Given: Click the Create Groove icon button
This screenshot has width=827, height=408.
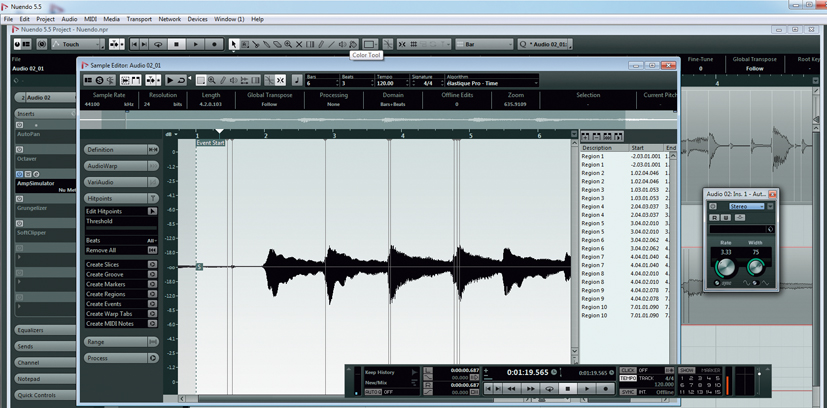Looking at the screenshot, I should (x=152, y=275).
